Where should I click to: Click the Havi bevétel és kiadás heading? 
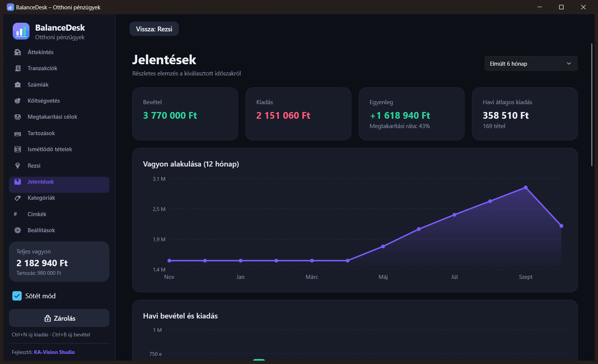(180, 316)
